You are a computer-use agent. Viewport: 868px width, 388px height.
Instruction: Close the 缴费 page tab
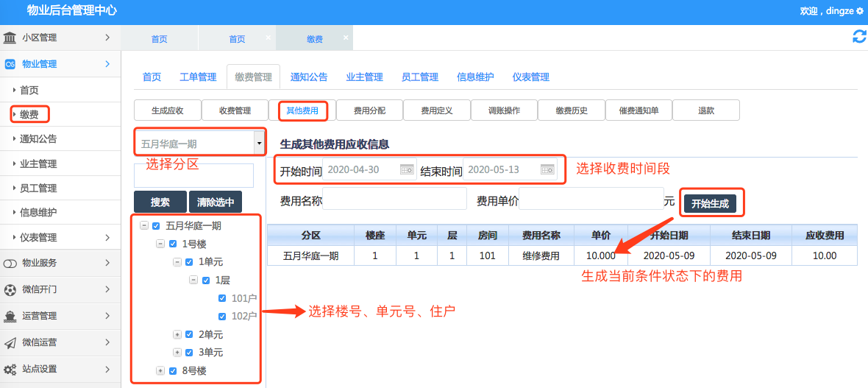tap(346, 38)
